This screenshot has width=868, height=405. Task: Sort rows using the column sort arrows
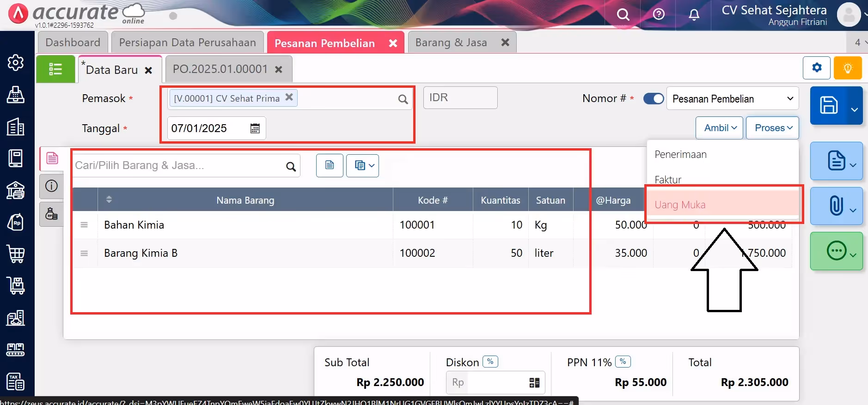click(x=109, y=199)
